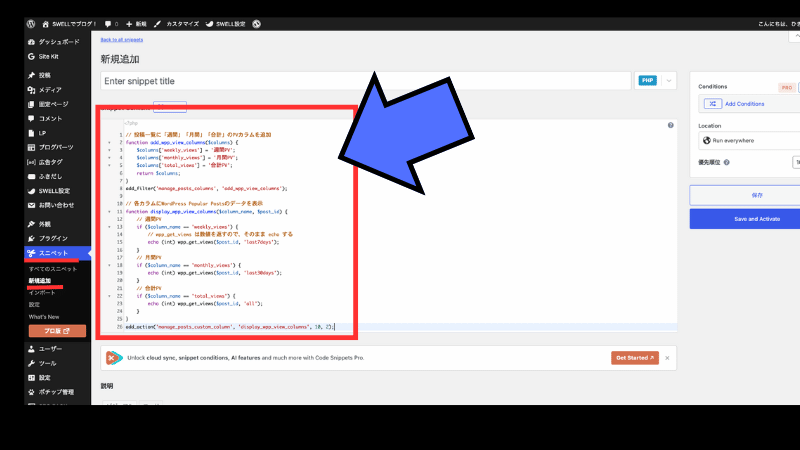This screenshot has height=450, width=800.
Task: Click the help icon beside 優先順位
Action: click(x=727, y=162)
